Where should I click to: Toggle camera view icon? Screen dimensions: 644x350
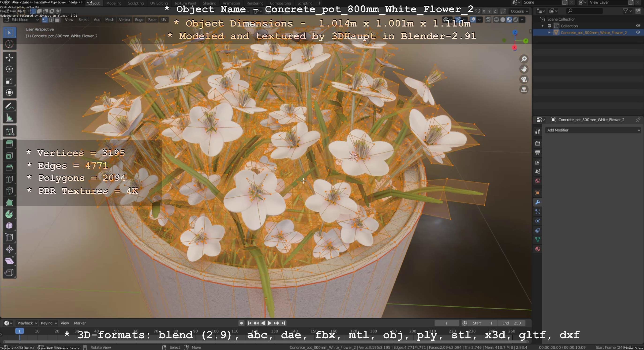click(524, 79)
